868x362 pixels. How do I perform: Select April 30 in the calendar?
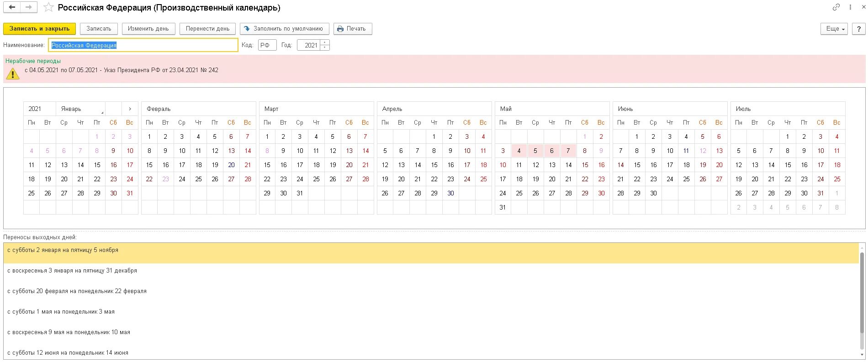coord(450,193)
